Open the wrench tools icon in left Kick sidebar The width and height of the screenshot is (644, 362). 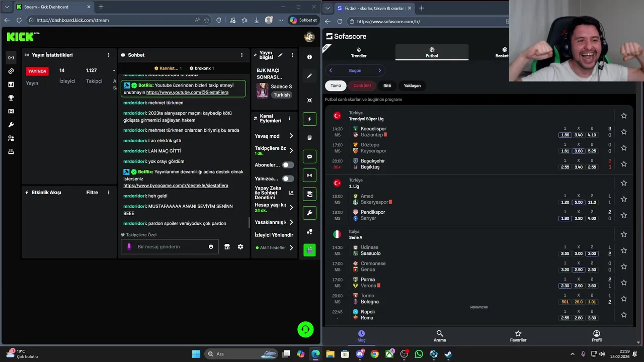[x=11, y=125]
